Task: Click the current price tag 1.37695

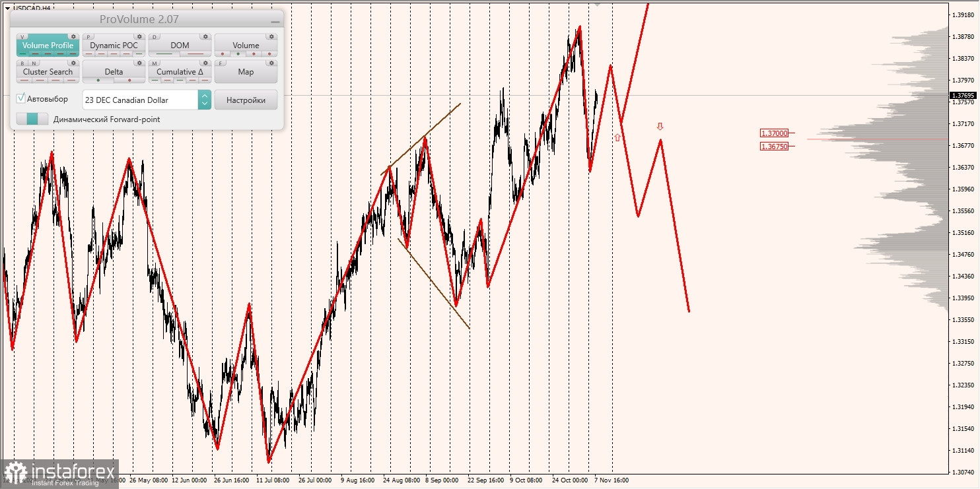Action: click(x=963, y=95)
